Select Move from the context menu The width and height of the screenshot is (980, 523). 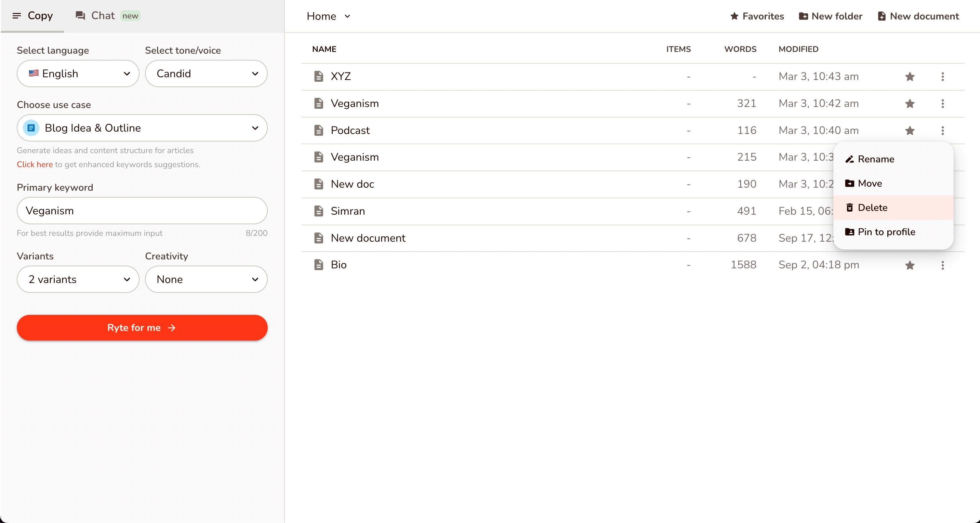pos(893,183)
